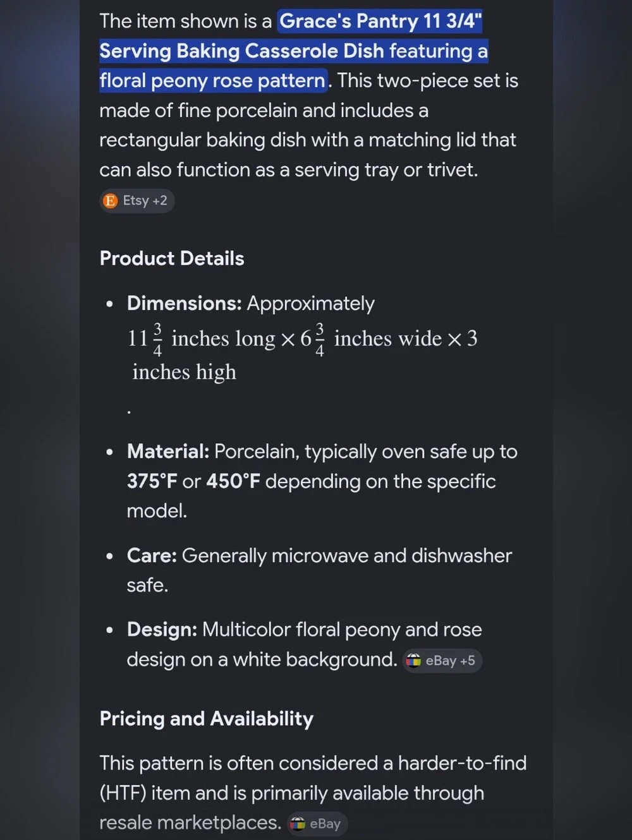
Task: Click the orange Etsy logo icon
Action: coord(110,201)
